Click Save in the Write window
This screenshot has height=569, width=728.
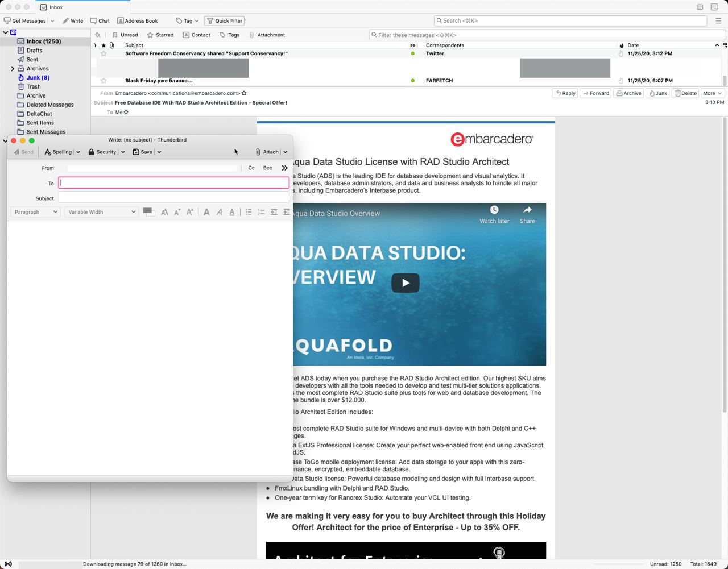(142, 152)
